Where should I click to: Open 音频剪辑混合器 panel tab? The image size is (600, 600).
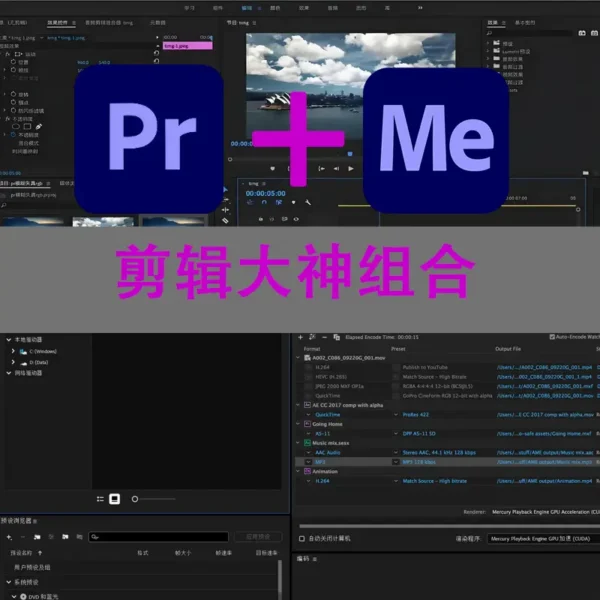pos(109,23)
